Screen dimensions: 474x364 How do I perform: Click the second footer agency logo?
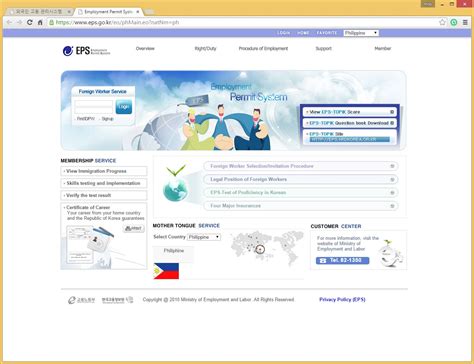118,300
